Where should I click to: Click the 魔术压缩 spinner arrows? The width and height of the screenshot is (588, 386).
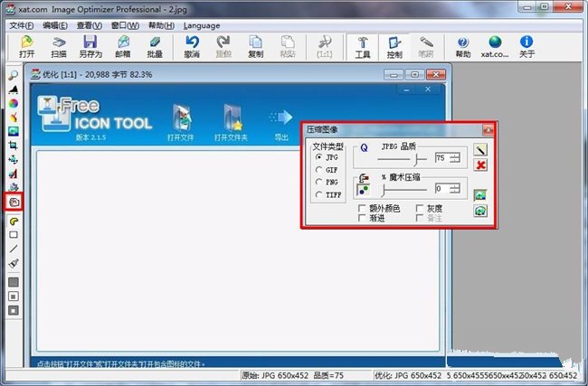click(x=455, y=189)
